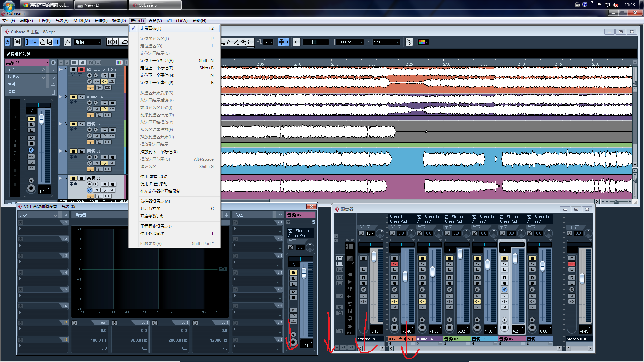644x362 pixels.
Task: Select 开启节拍器 menu item
Action: point(150,209)
